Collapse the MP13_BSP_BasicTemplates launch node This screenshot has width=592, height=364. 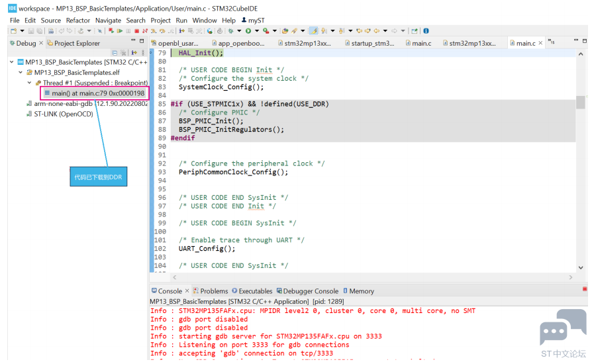[x=12, y=62]
